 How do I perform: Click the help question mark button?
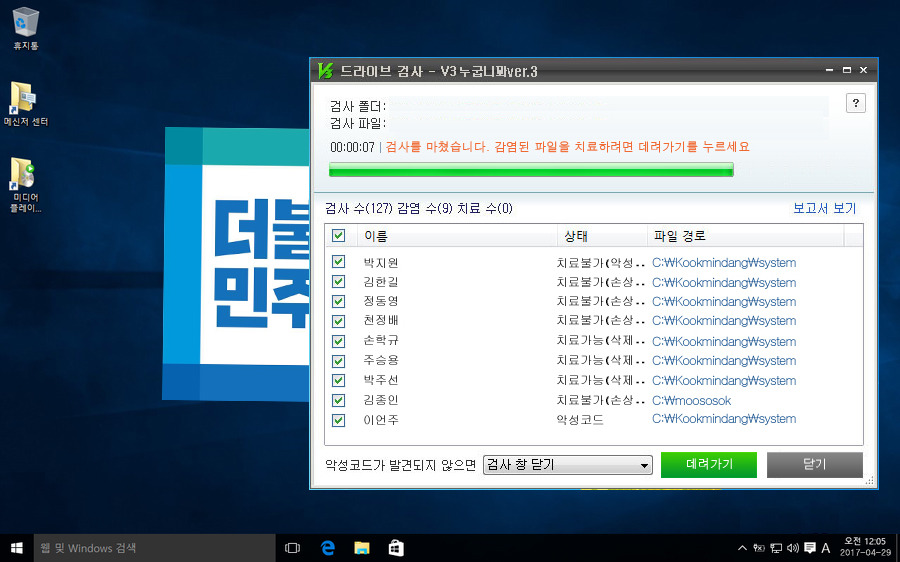click(855, 103)
